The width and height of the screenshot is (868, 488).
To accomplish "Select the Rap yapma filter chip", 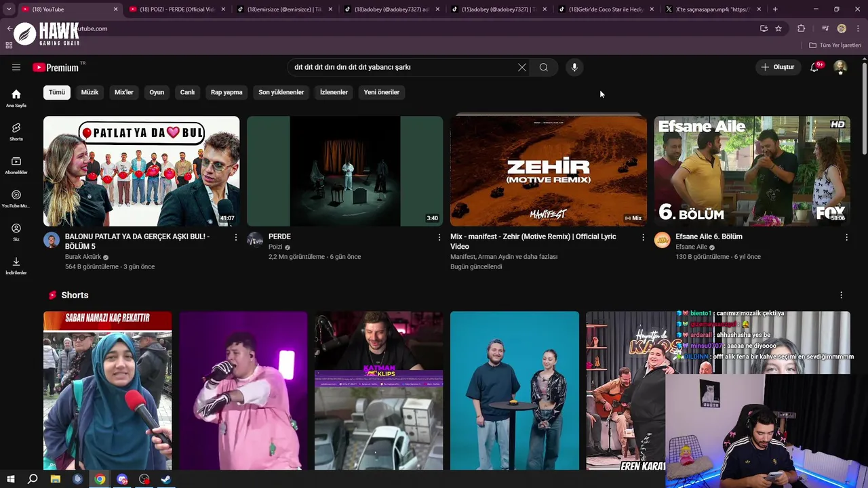I will click(226, 92).
